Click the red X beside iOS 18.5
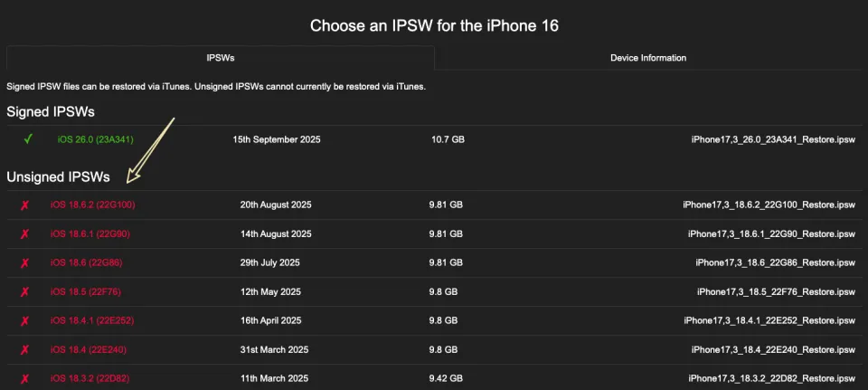The width and height of the screenshot is (868, 390). coord(25,291)
